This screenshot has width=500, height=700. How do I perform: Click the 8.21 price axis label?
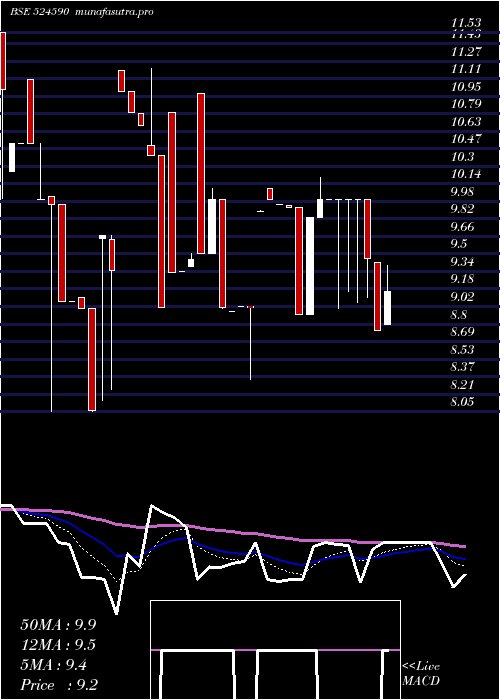[x=462, y=384]
